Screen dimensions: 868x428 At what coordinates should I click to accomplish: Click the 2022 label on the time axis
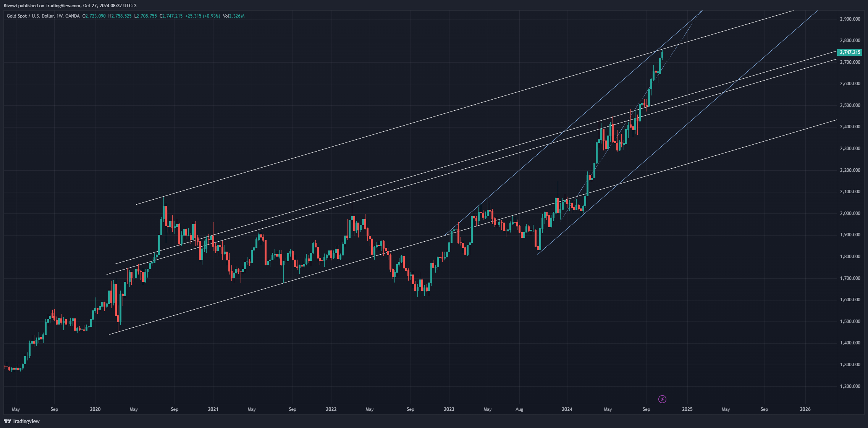coord(331,409)
